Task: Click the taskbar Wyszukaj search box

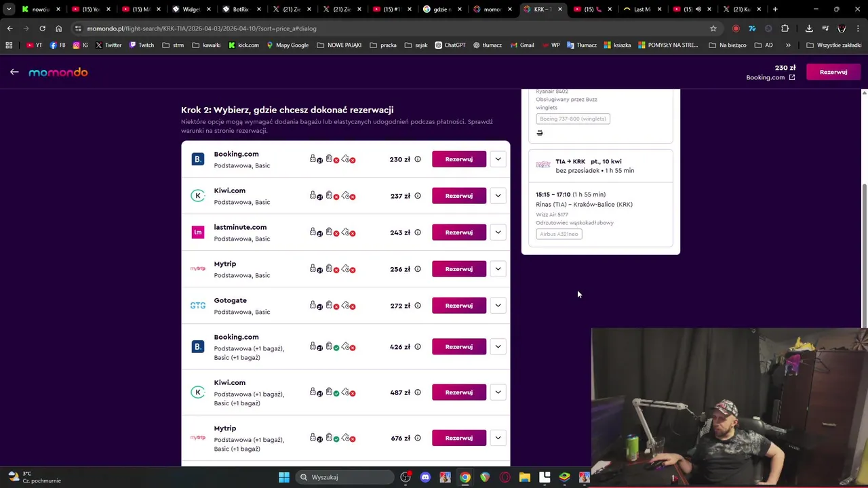Action: (x=346, y=477)
